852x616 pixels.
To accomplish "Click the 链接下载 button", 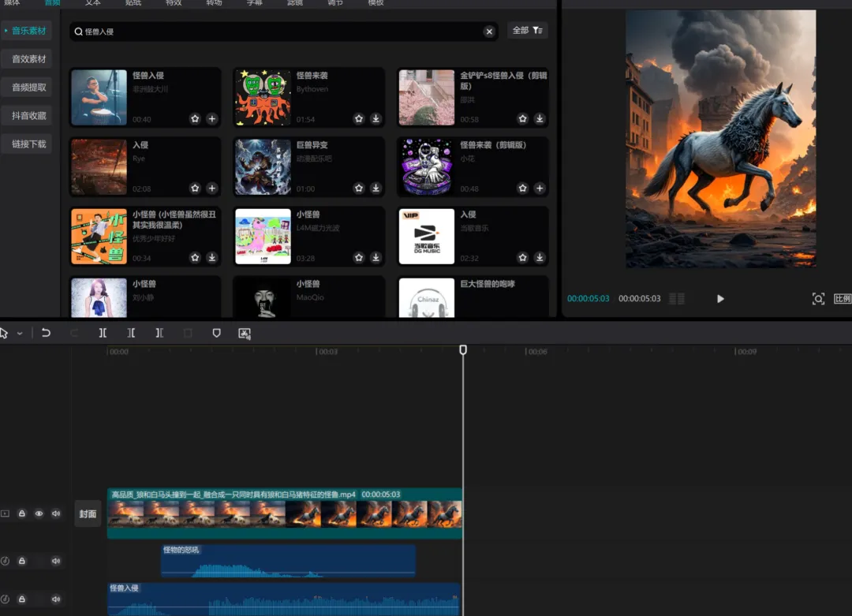I will 28,144.
